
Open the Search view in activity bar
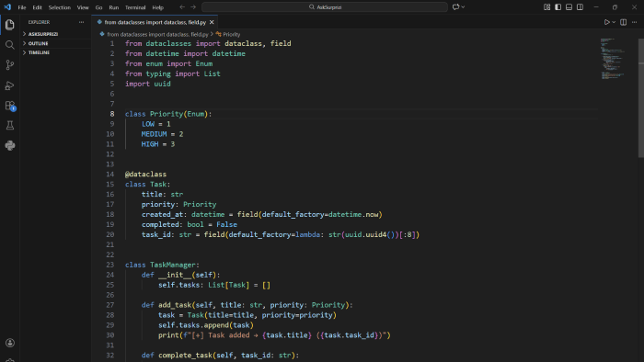(10, 45)
